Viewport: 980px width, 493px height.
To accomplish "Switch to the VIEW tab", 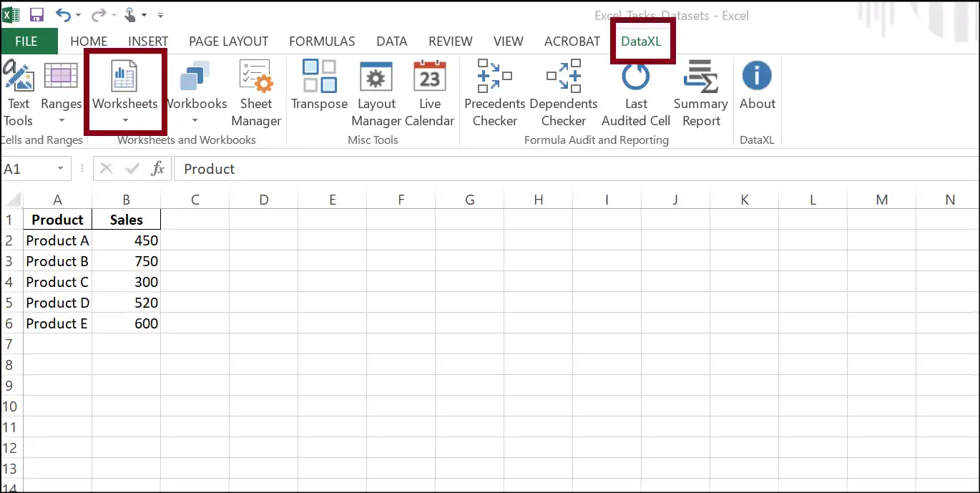I will 509,41.
